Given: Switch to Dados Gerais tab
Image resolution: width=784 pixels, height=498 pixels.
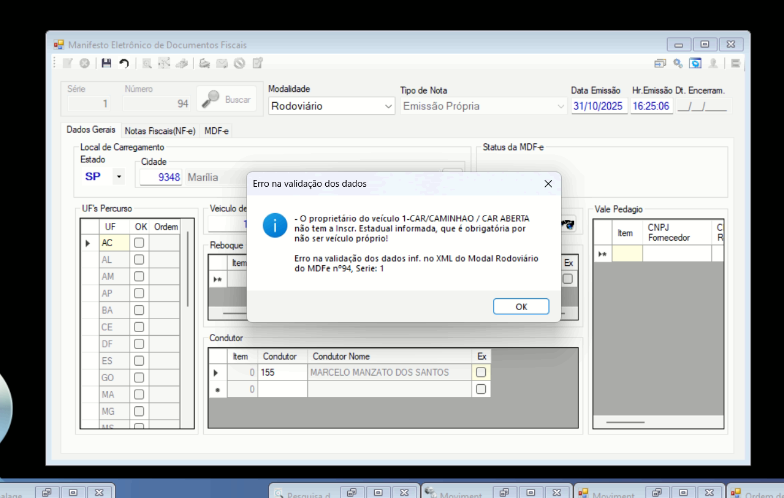Looking at the screenshot, I should coord(91,130).
